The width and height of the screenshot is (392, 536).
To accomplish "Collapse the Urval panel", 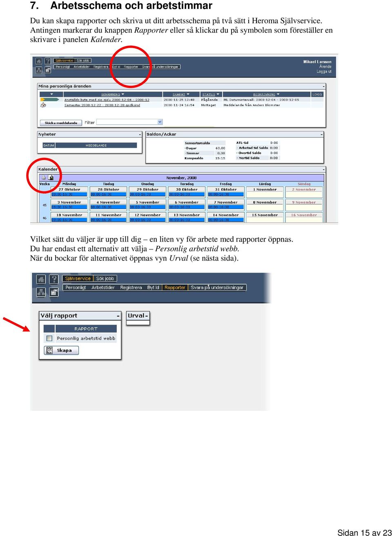I will [x=147, y=316].
